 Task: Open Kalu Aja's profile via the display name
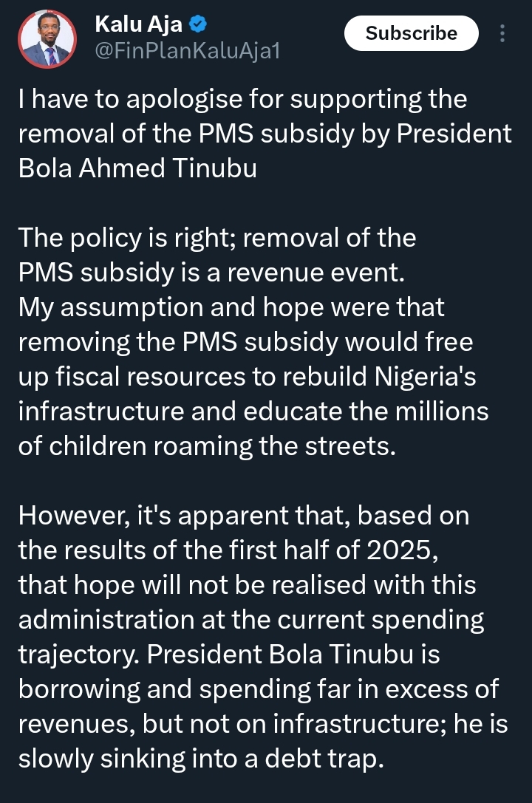click(x=137, y=23)
